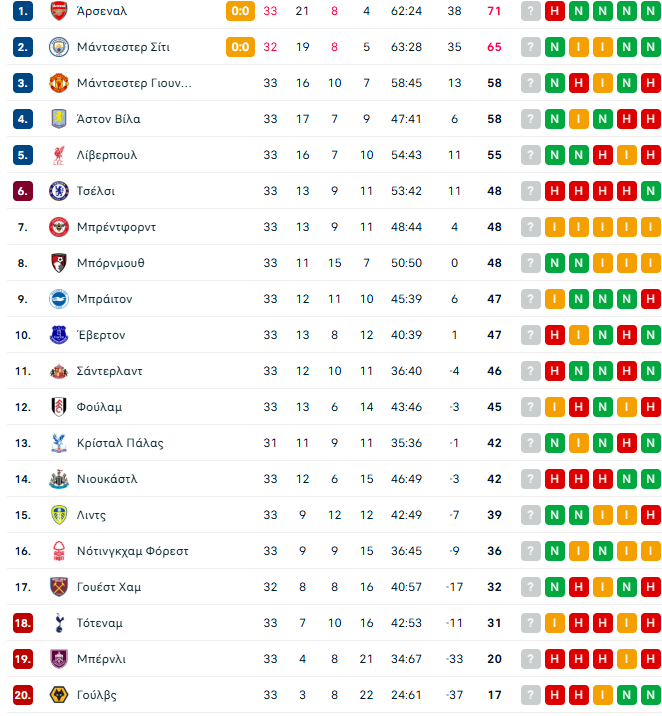Open the Everton crest icon

[x=58, y=335]
